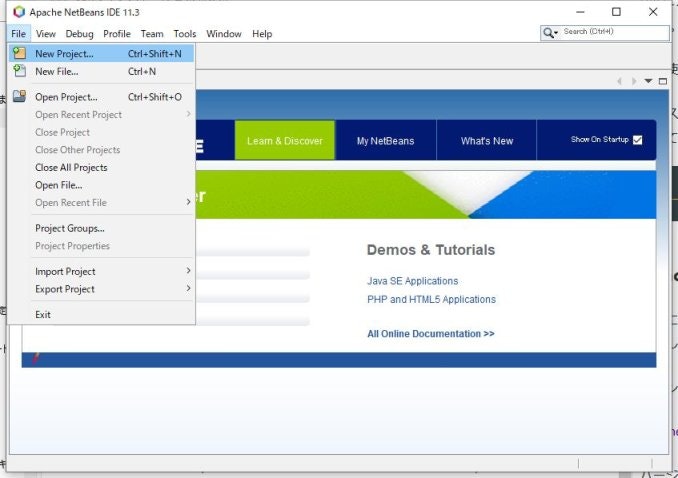678x478 pixels.
Task: Open the View menu
Action: click(x=45, y=34)
